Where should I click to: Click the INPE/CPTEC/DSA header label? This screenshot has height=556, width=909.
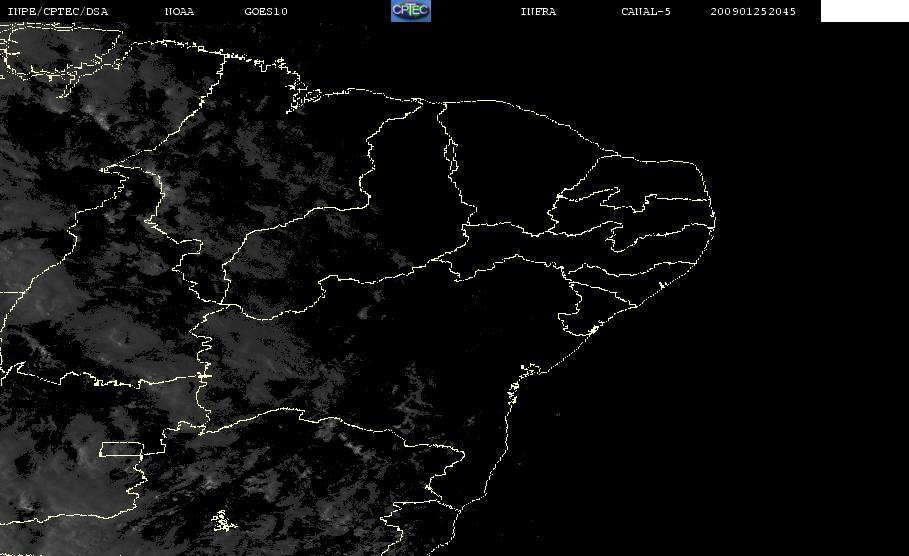tap(57, 12)
